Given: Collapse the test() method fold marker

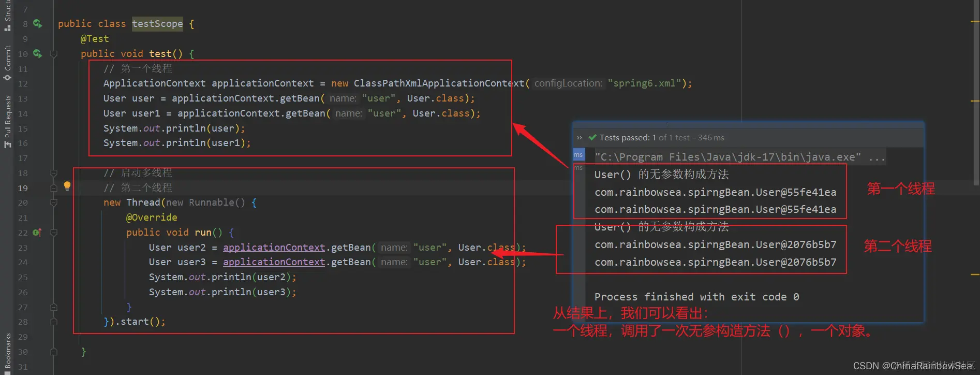Looking at the screenshot, I should point(54,54).
